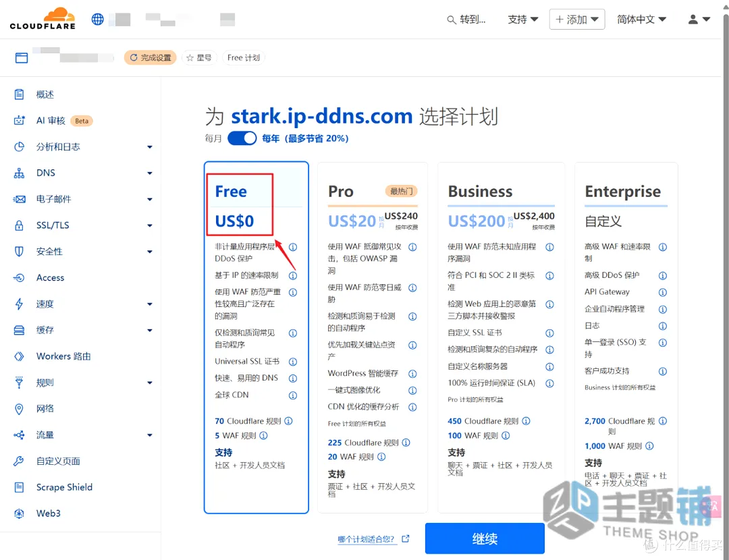The width and height of the screenshot is (729, 560).
Task: Click info icon next to 全球 CDN
Action: 293,395
